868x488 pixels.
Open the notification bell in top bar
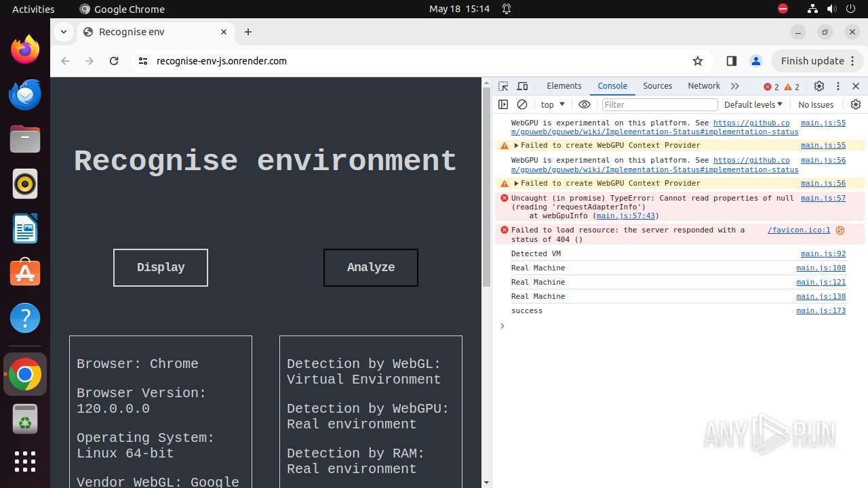pyautogui.click(x=506, y=9)
